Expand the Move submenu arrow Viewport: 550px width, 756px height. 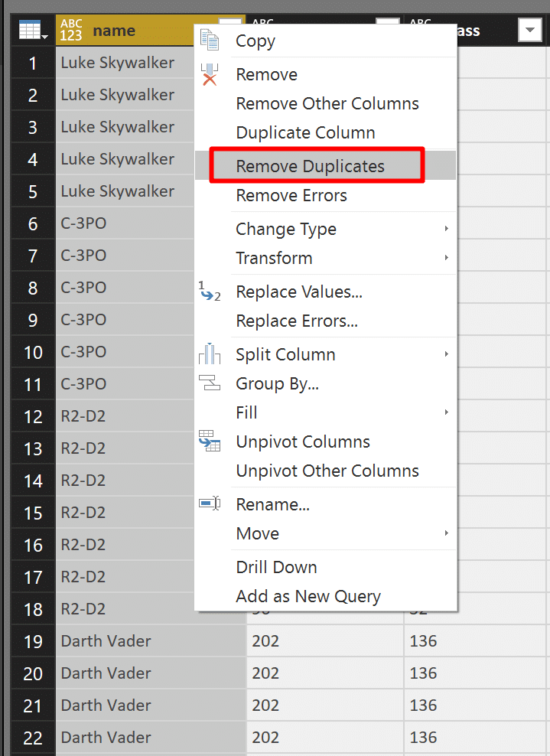click(447, 533)
